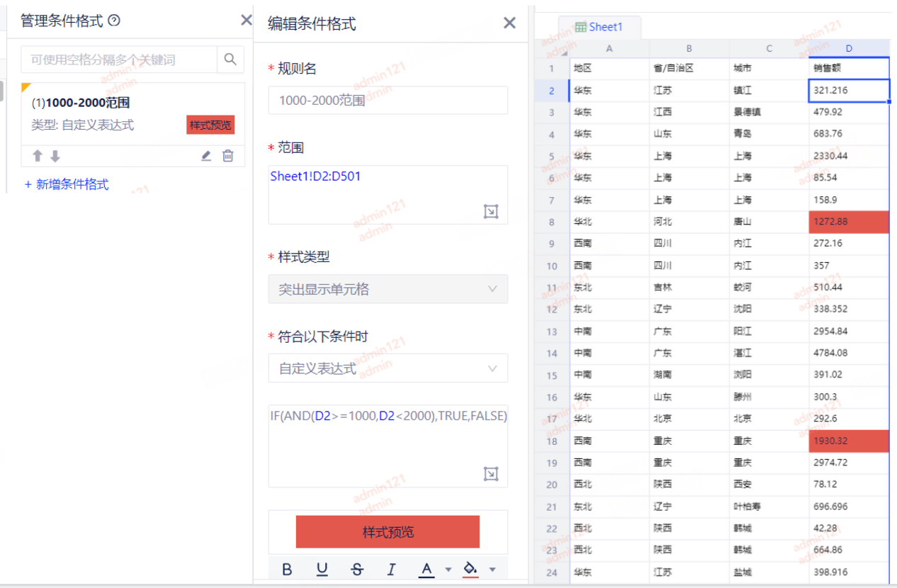
Task: Open help icon next to 管理条件格式
Action: point(114,21)
